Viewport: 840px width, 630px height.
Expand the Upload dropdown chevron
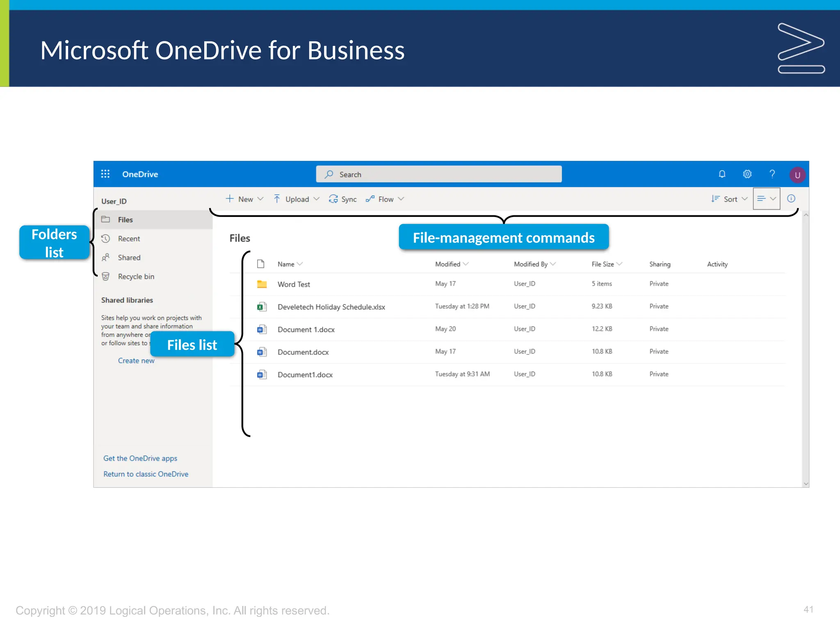point(316,199)
